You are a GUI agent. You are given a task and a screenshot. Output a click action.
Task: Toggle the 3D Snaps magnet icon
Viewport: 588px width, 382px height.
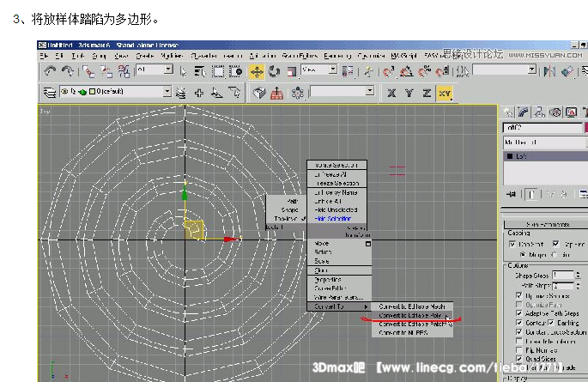388,71
